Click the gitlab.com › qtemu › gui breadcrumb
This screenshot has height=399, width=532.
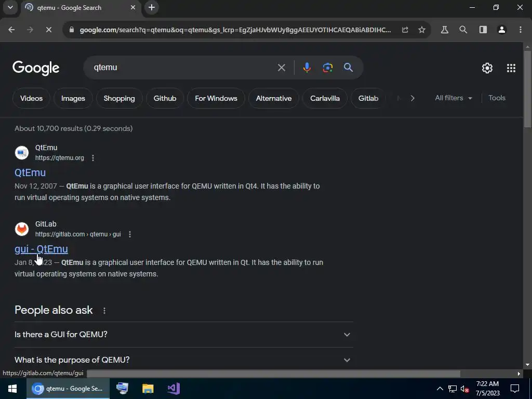pyautogui.click(x=78, y=234)
